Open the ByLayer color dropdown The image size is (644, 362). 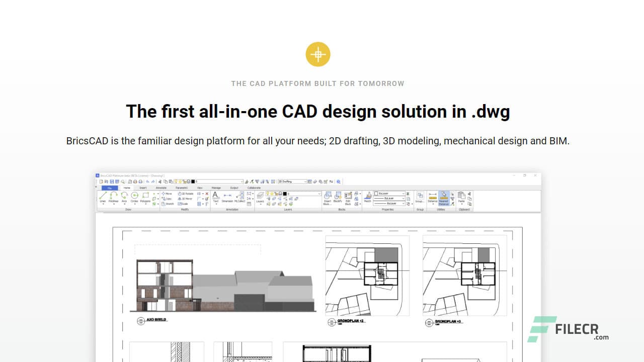[389, 194]
